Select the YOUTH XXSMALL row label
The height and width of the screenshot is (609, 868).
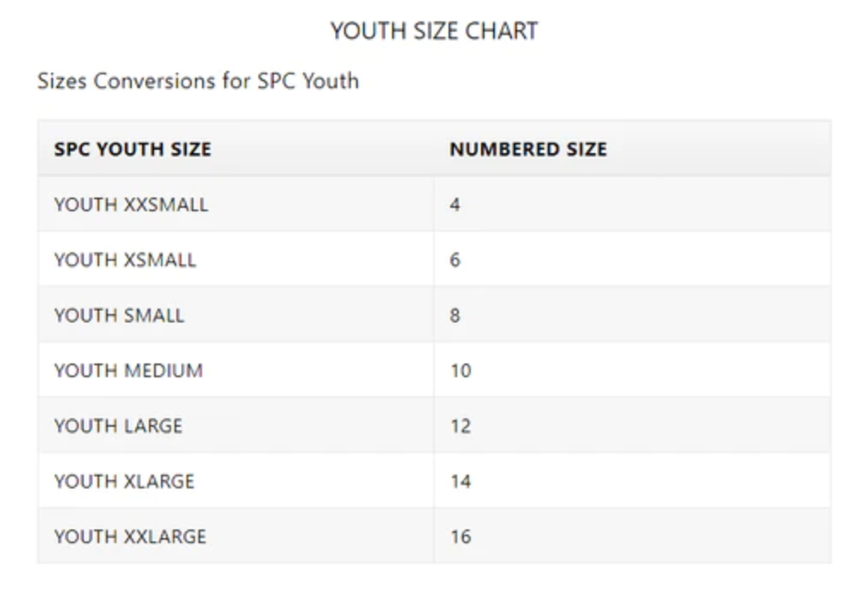coord(131,205)
